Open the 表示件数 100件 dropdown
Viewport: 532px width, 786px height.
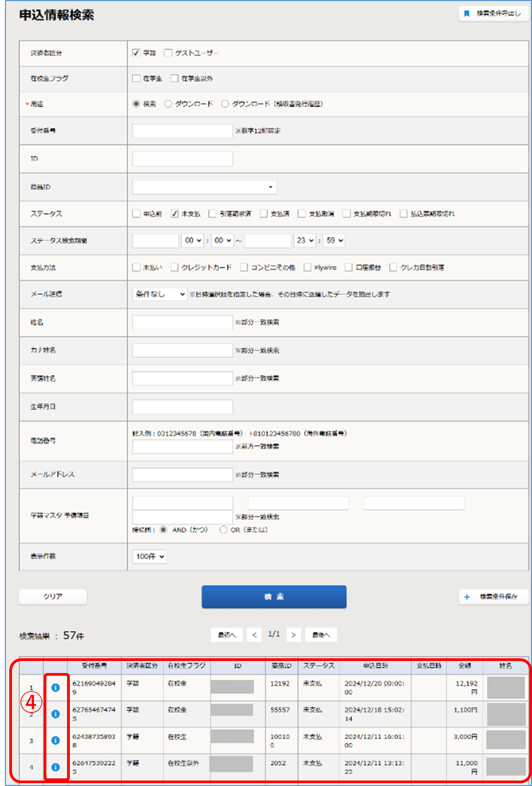coord(149,556)
